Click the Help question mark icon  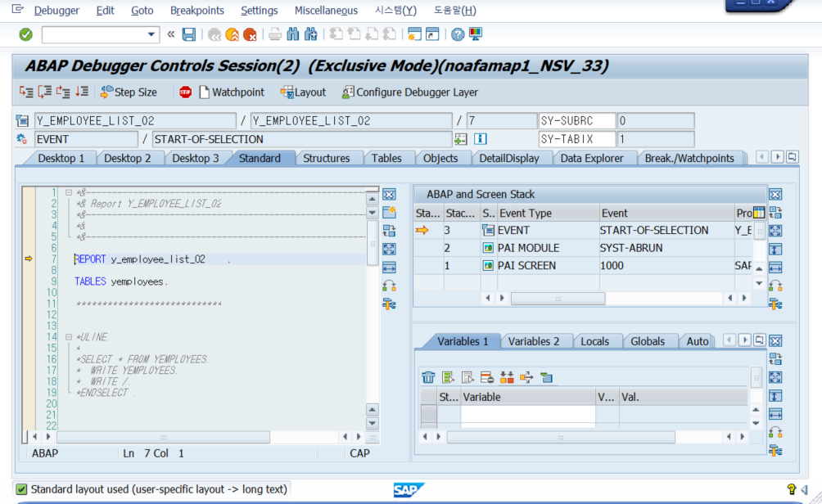(458, 34)
